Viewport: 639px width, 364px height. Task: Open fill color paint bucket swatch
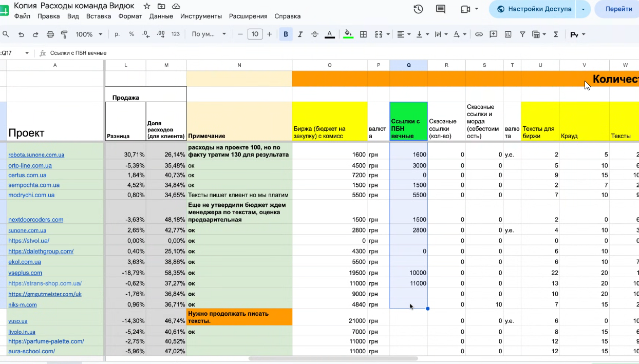tap(348, 34)
